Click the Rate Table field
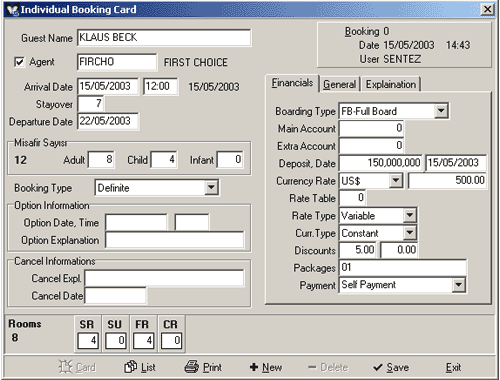 (x=352, y=198)
